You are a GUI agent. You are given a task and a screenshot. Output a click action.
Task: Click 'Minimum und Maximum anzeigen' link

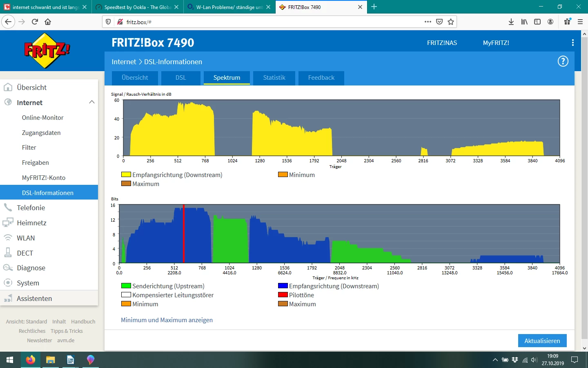coord(167,320)
